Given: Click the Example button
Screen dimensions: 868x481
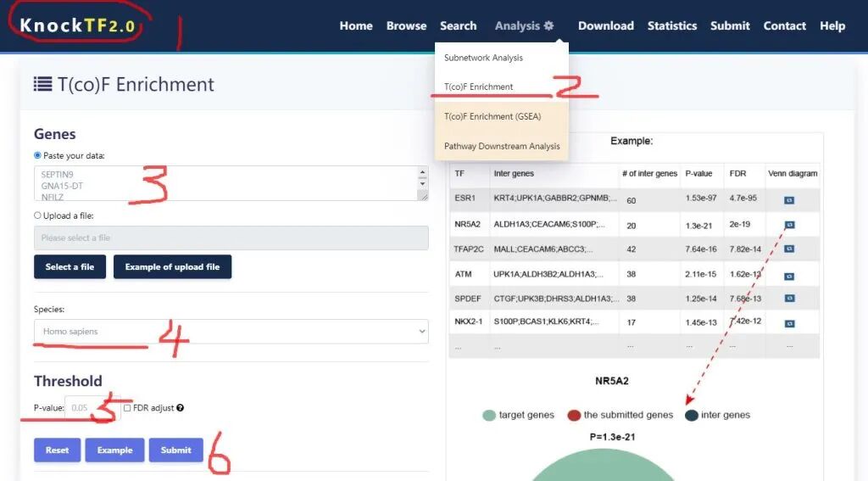Looking at the screenshot, I should click(114, 450).
